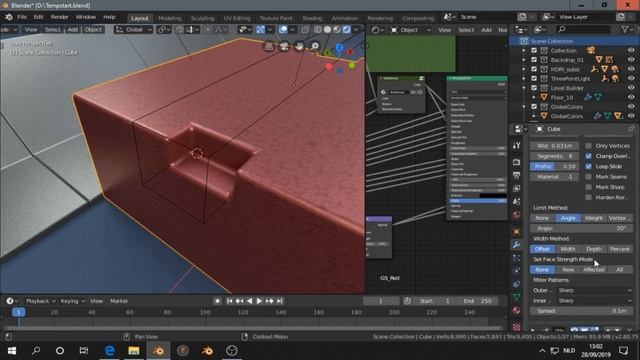Viewport: 640px width, 360px height.
Task: Click the play animation button
Action: 259,301
